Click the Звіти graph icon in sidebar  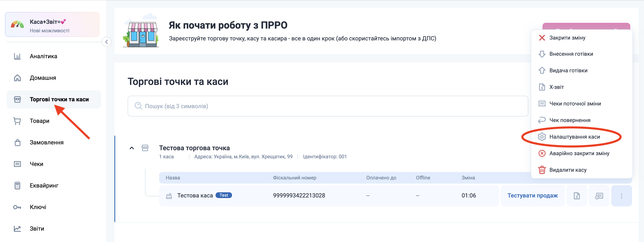tap(17, 229)
